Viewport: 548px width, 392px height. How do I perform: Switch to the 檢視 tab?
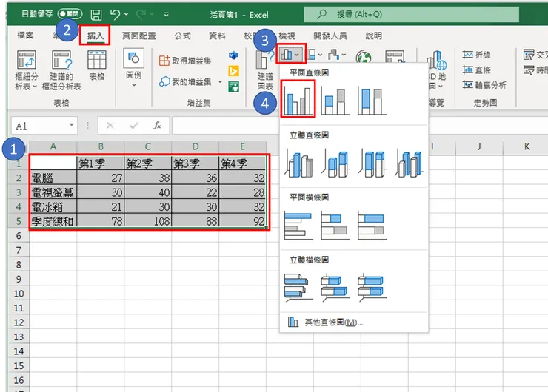pyautogui.click(x=287, y=36)
